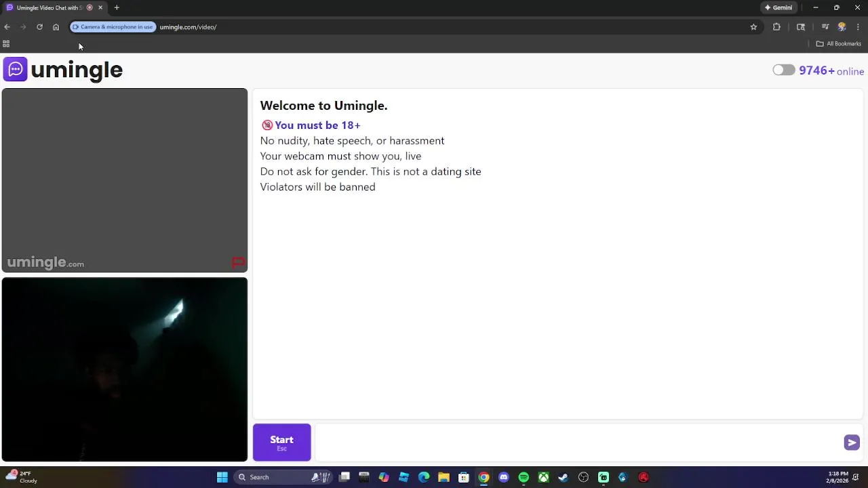Open File Explorer in taskbar
This screenshot has height=488, width=868.
point(443,477)
